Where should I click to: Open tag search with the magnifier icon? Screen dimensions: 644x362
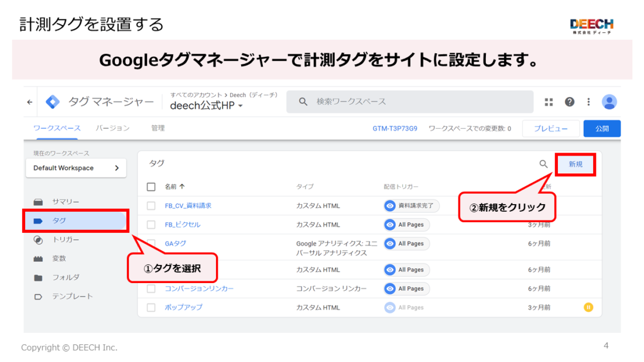(x=545, y=163)
